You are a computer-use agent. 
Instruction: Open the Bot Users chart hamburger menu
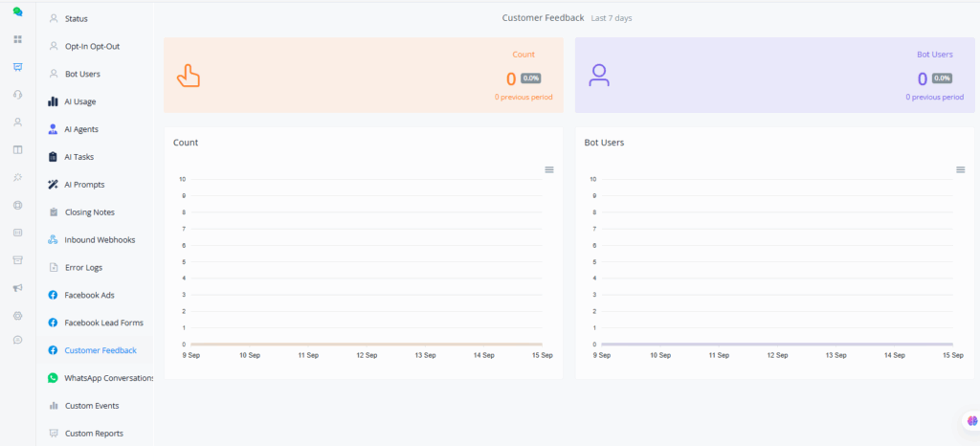(x=960, y=169)
